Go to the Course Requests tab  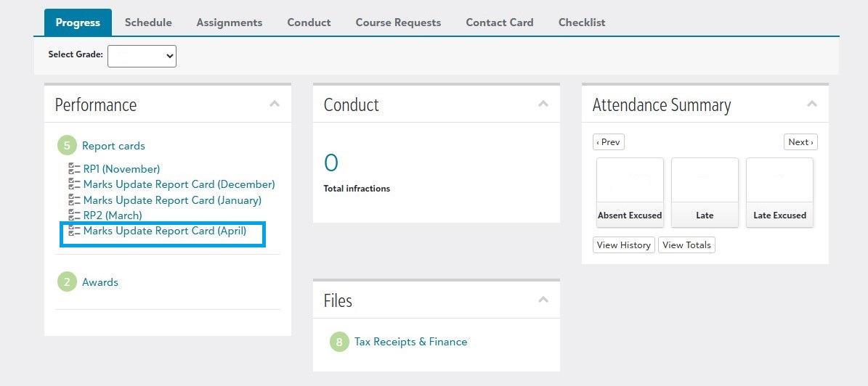tap(398, 22)
